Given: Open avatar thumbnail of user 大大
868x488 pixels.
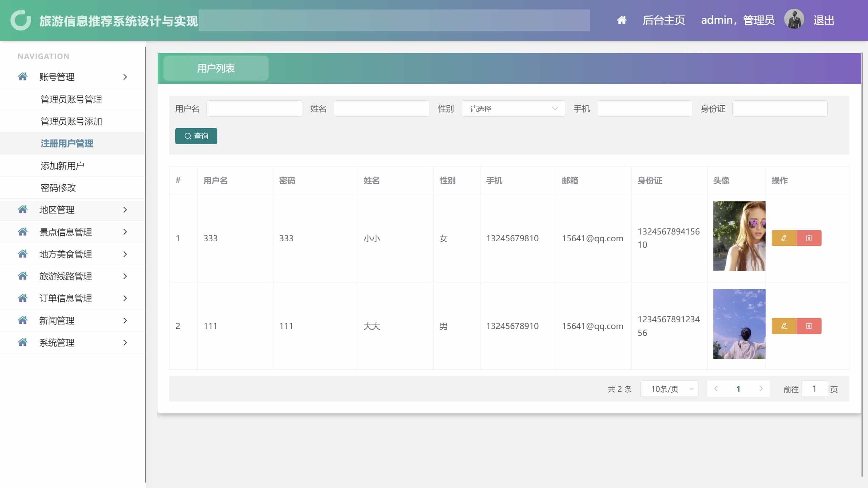Looking at the screenshot, I should click(739, 324).
